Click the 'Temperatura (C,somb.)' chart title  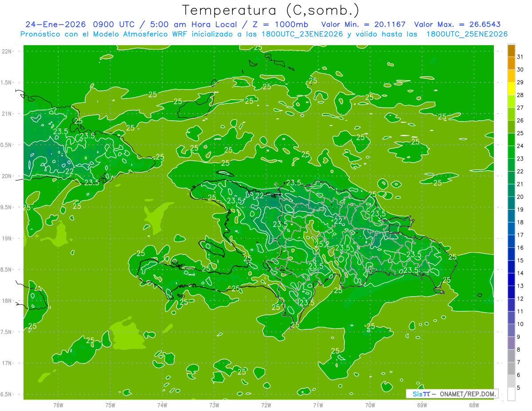pyautogui.click(x=271, y=10)
